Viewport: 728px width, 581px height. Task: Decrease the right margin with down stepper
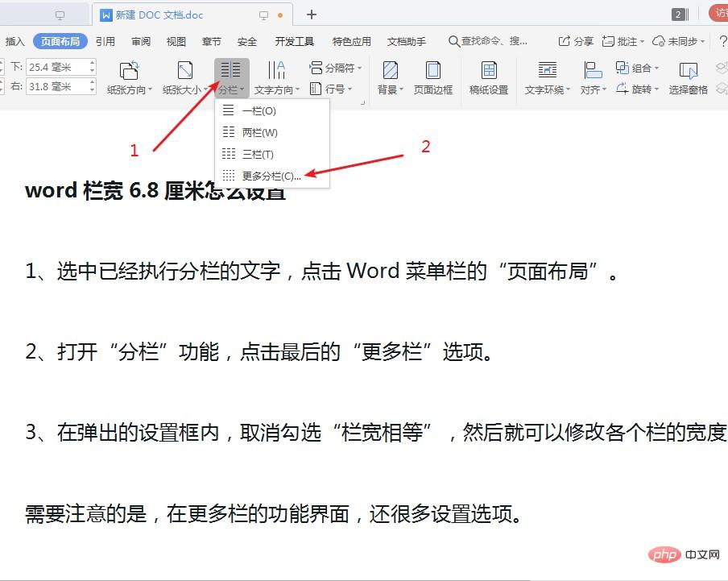click(x=92, y=90)
